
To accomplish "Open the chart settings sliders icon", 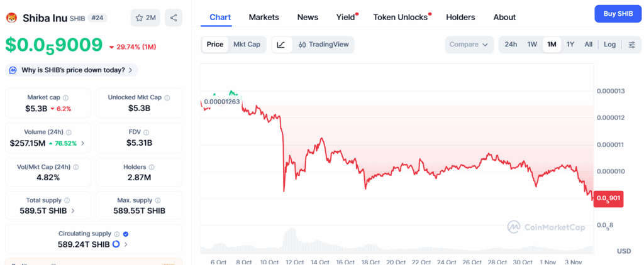I will (x=631, y=45).
